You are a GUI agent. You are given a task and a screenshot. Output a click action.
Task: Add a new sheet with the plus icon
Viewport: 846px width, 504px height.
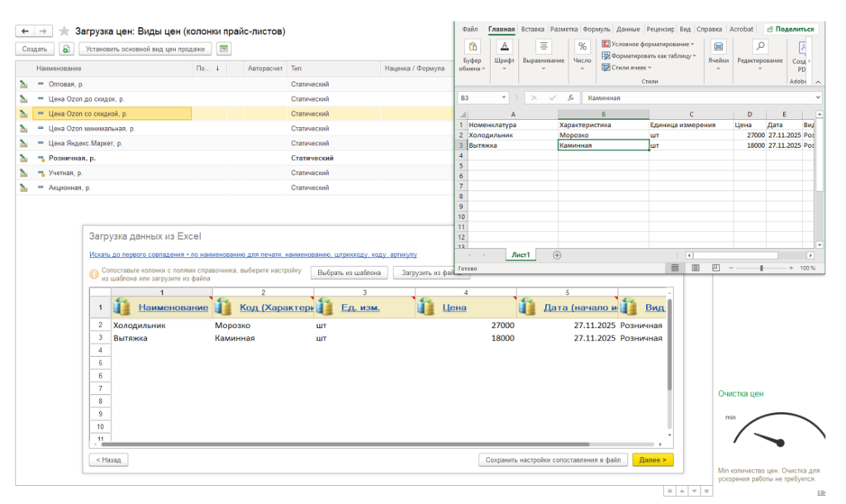[557, 255]
